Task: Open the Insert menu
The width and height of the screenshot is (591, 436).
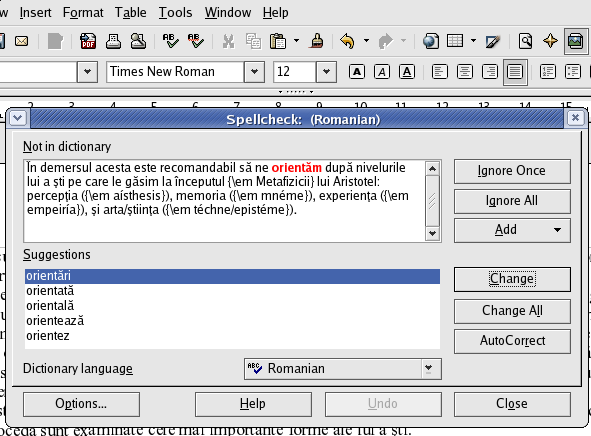Action: (x=35, y=12)
